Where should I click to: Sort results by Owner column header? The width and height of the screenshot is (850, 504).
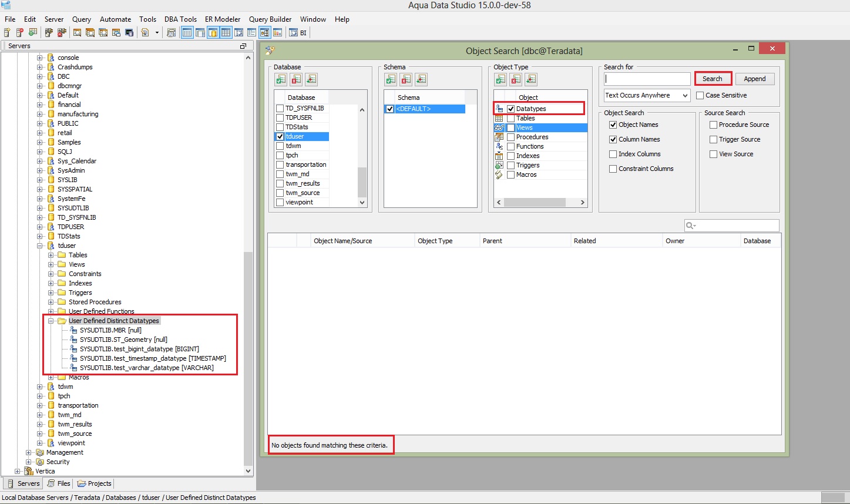pos(701,241)
